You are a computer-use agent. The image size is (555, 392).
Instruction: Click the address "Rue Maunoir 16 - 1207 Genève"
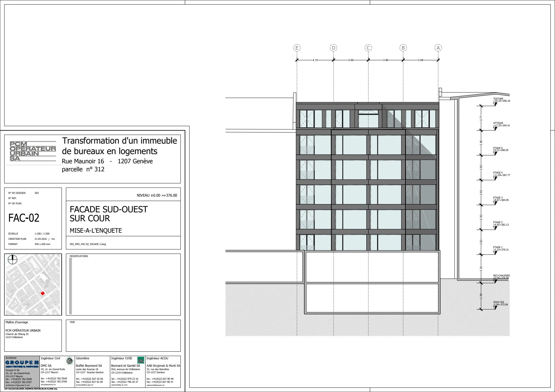pos(107,161)
